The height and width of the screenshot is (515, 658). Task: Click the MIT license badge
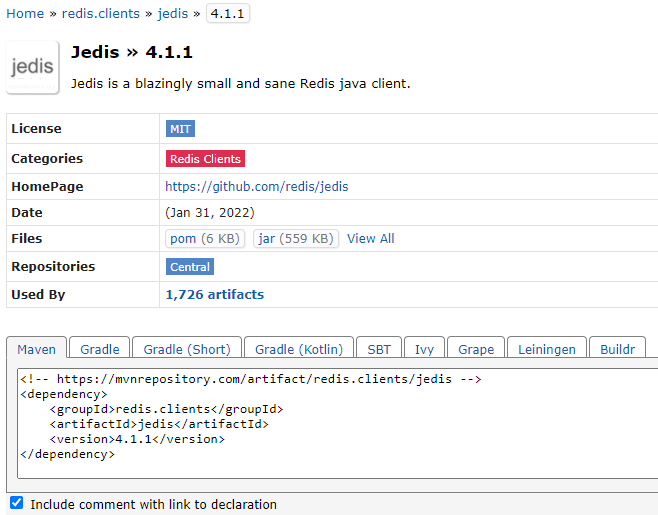[180, 129]
